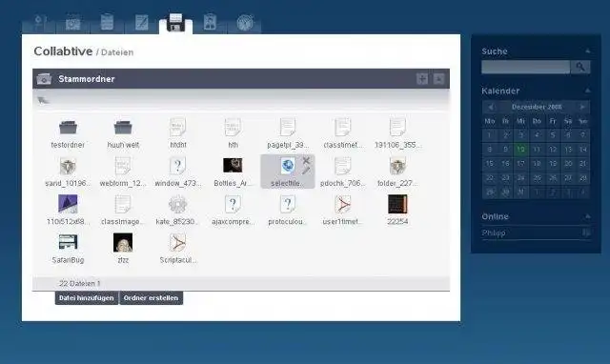Open the messages notepad tab

coord(141,23)
